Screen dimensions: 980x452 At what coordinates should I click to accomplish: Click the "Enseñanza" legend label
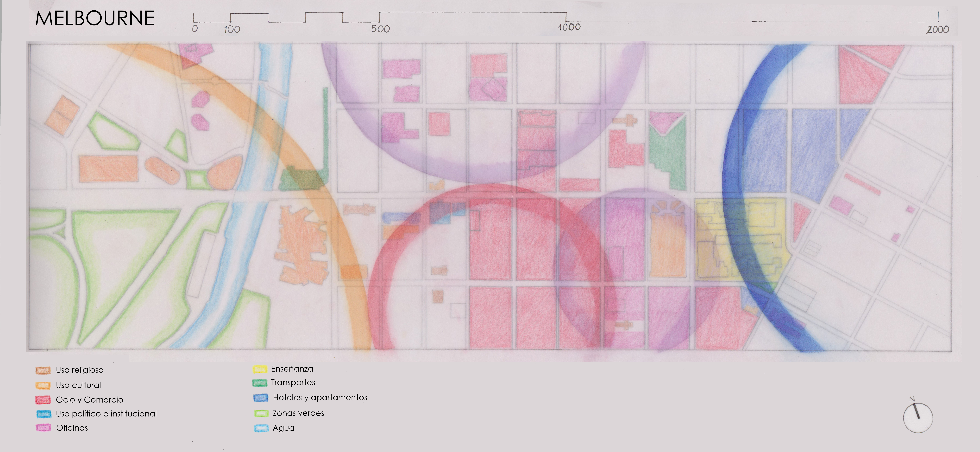click(292, 369)
